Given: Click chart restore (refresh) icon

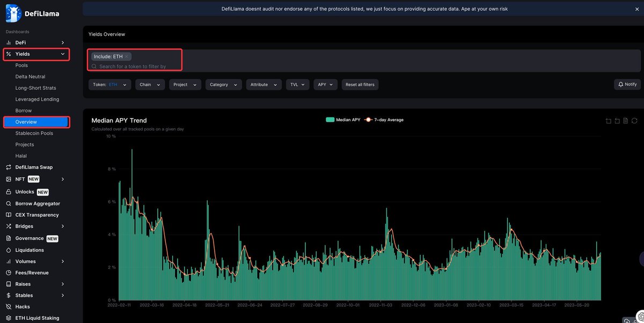Looking at the screenshot, I should [x=634, y=121].
